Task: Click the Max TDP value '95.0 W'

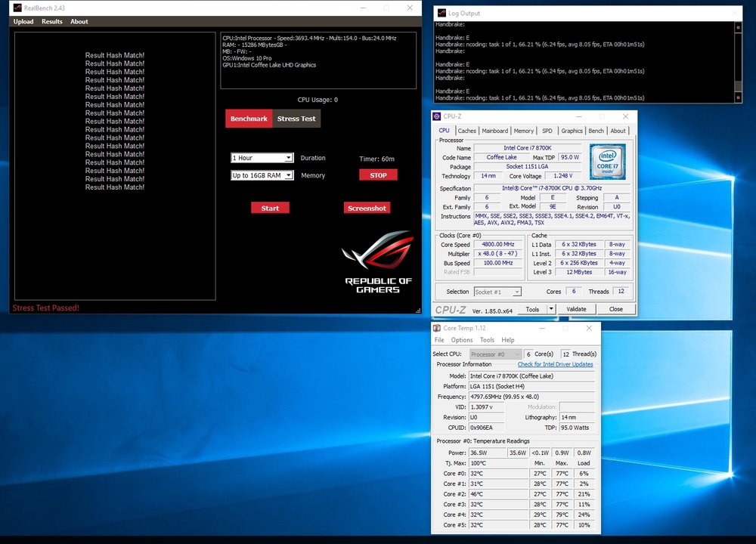Action: (570, 157)
